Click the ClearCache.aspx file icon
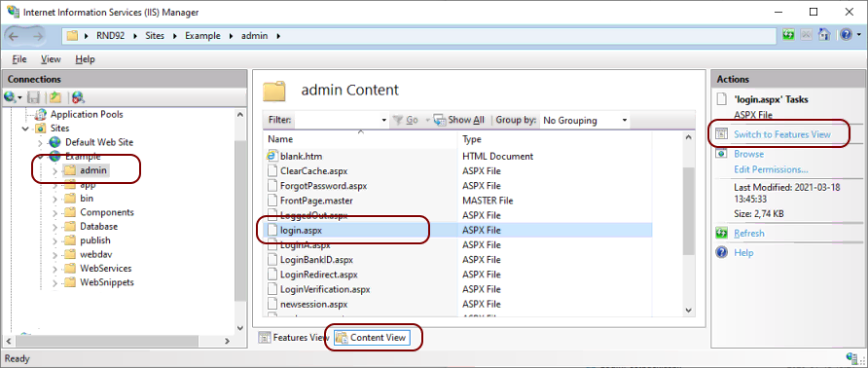The image size is (868, 368). pos(271,171)
